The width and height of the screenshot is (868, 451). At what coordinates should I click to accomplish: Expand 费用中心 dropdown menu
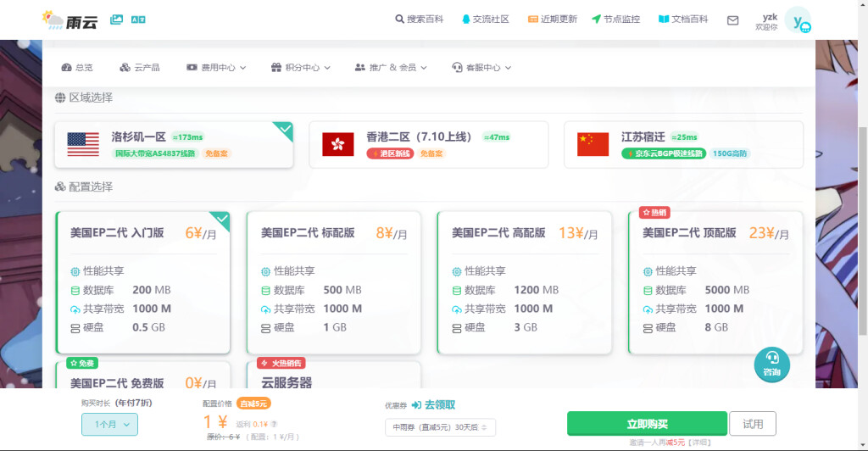[x=216, y=68]
